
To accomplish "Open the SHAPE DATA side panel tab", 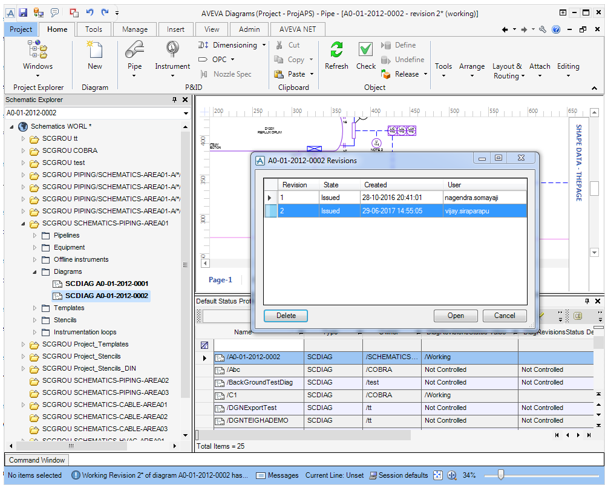I will pos(579,162).
